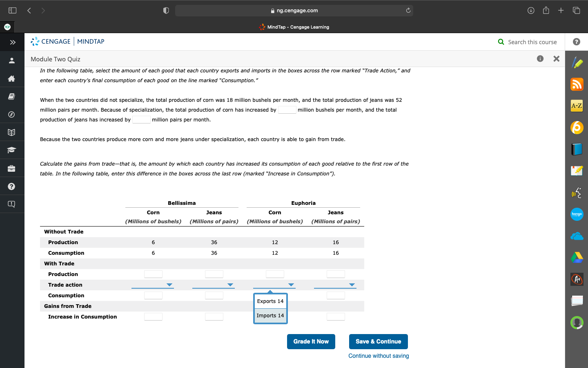Image resolution: width=588 pixels, height=368 pixels.
Task: Click the ng.cengage.com address bar
Action: 294,11
